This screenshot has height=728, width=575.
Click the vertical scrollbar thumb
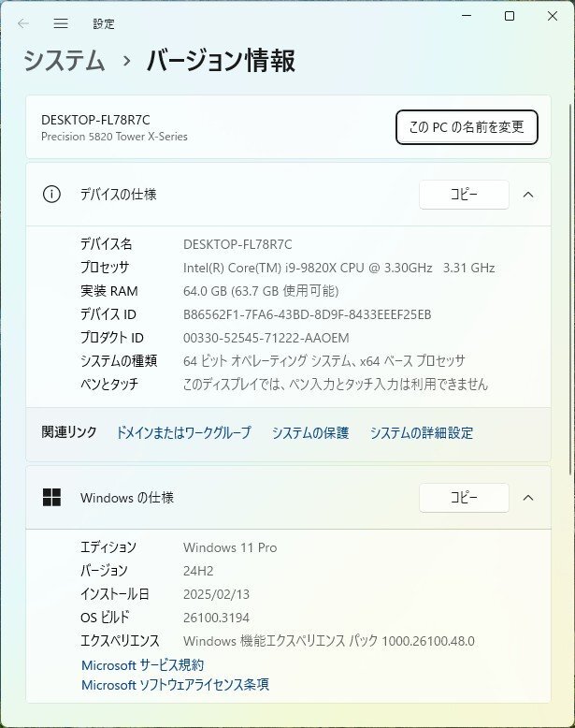(571, 289)
